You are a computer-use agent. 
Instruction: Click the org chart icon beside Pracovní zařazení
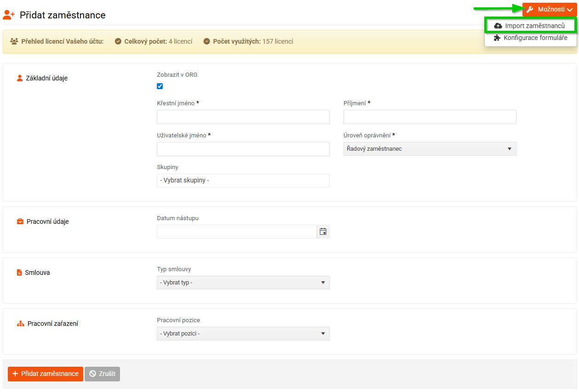(x=20, y=324)
